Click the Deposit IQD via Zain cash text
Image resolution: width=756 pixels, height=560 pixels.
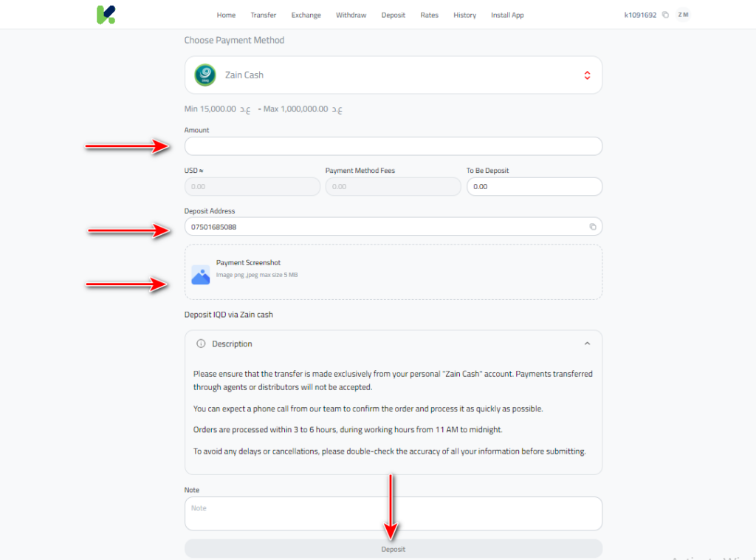tap(229, 315)
